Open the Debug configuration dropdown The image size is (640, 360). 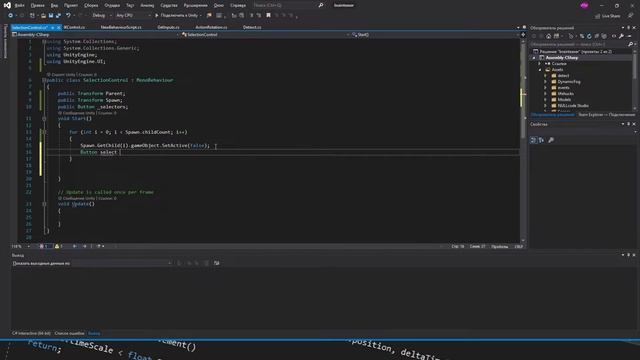point(102,16)
